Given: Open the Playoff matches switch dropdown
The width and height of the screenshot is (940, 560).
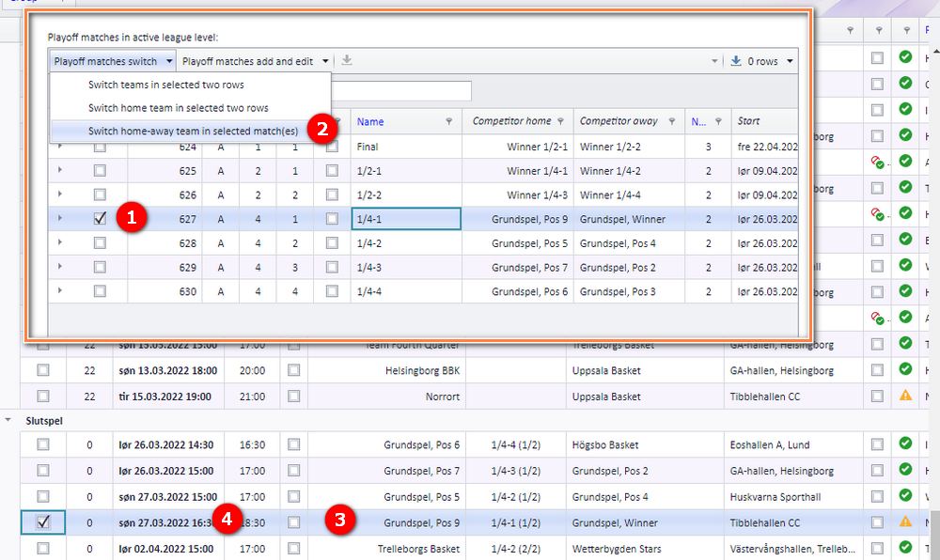Looking at the screenshot, I should click(113, 61).
